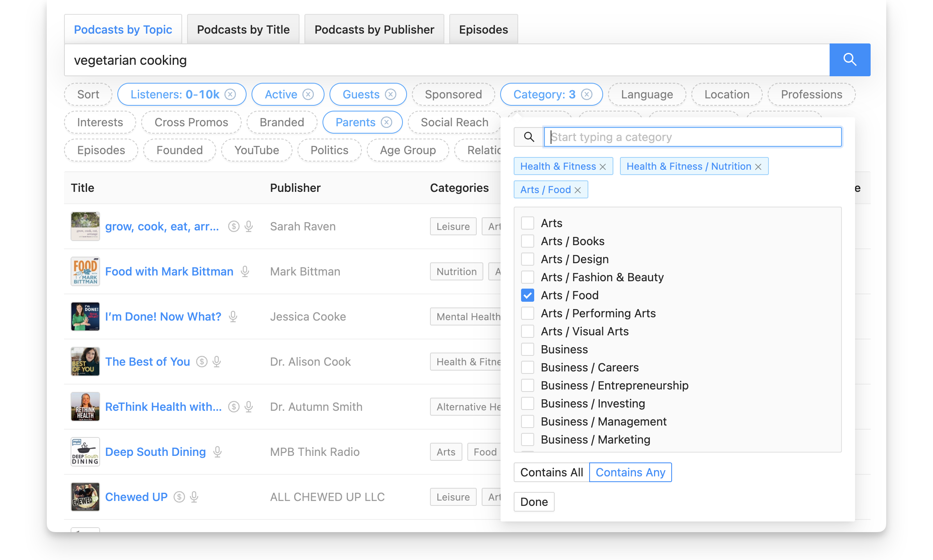Image resolution: width=933 pixels, height=560 pixels.
Task: Switch to Podcasts by Title tab
Action: pyautogui.click(x=243, y=30)
